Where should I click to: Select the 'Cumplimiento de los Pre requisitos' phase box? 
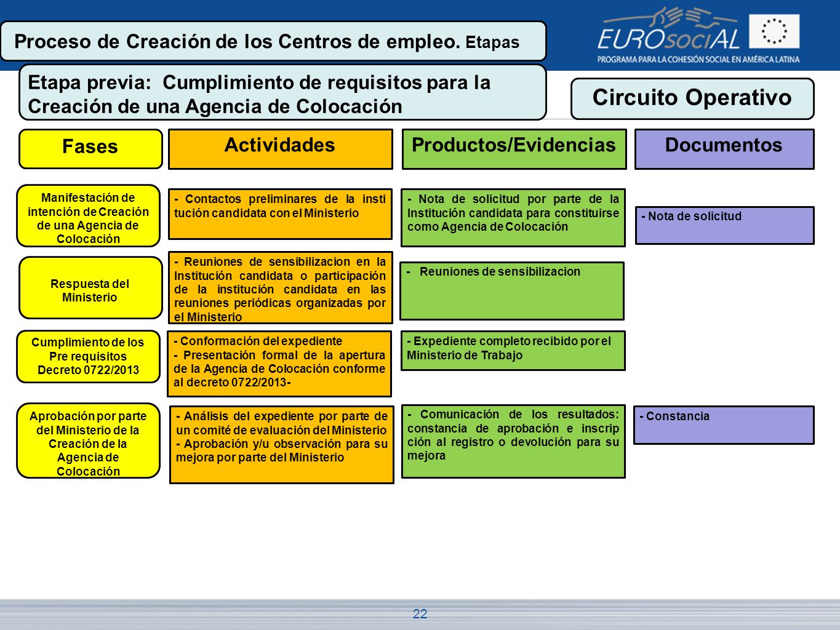[89, 357]
